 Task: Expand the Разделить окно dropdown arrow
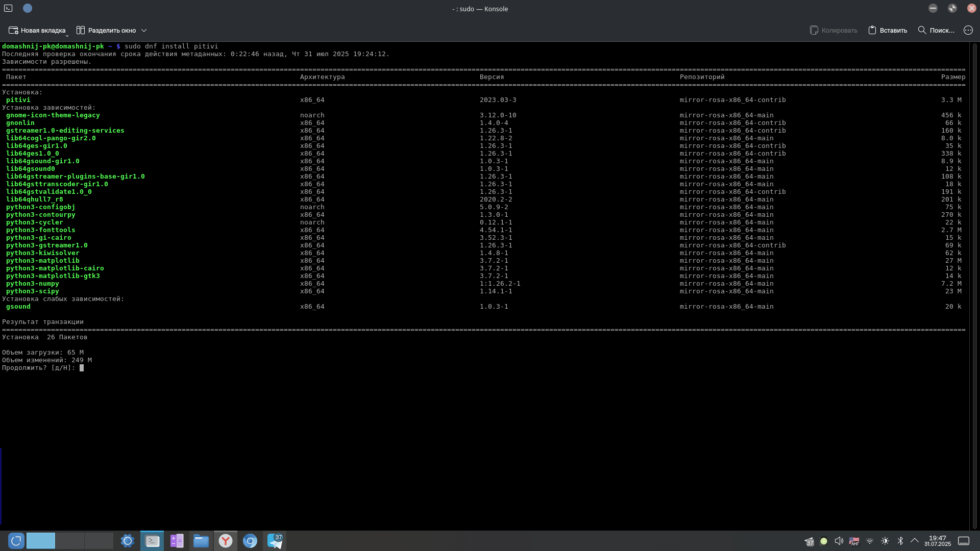[144, 31]
